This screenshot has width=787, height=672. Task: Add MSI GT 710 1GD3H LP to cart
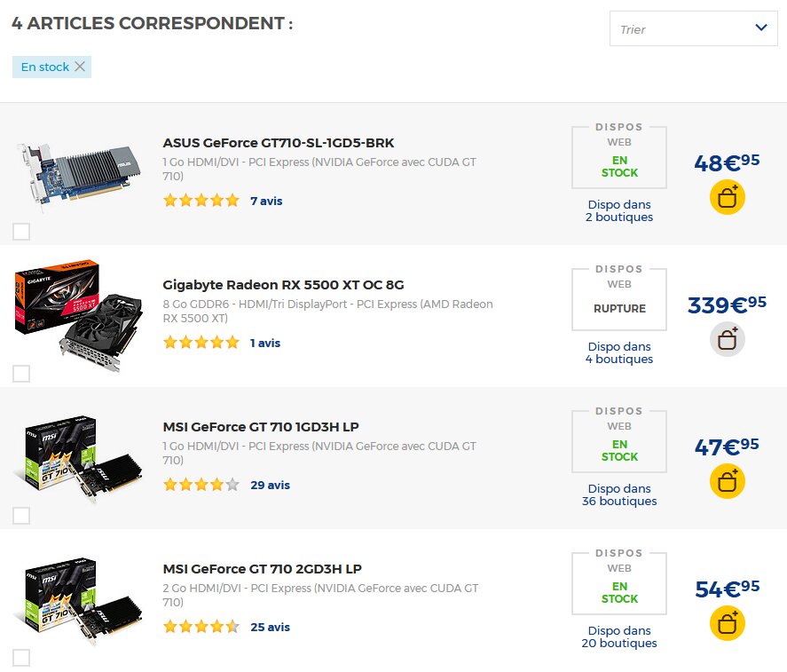click(727, 481)
